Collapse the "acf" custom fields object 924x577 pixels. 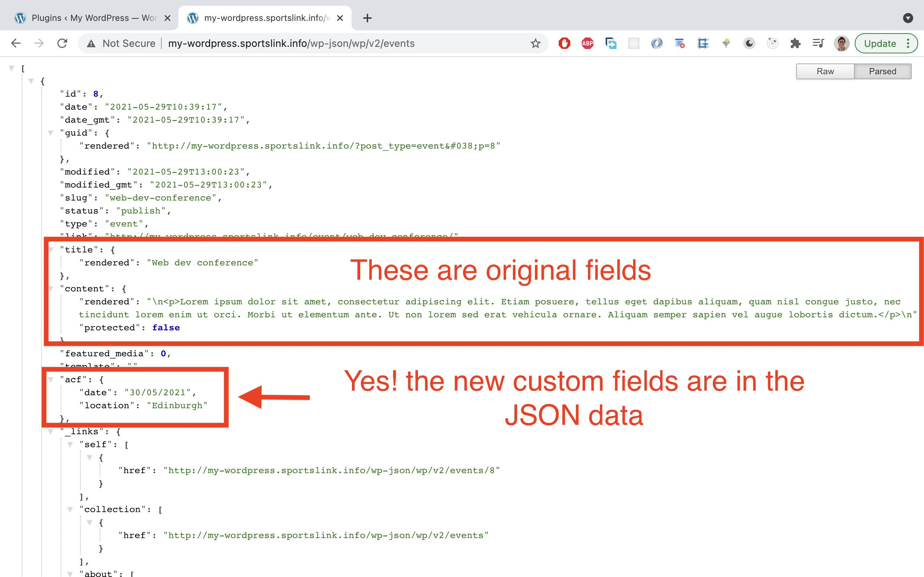click(51, 379)
